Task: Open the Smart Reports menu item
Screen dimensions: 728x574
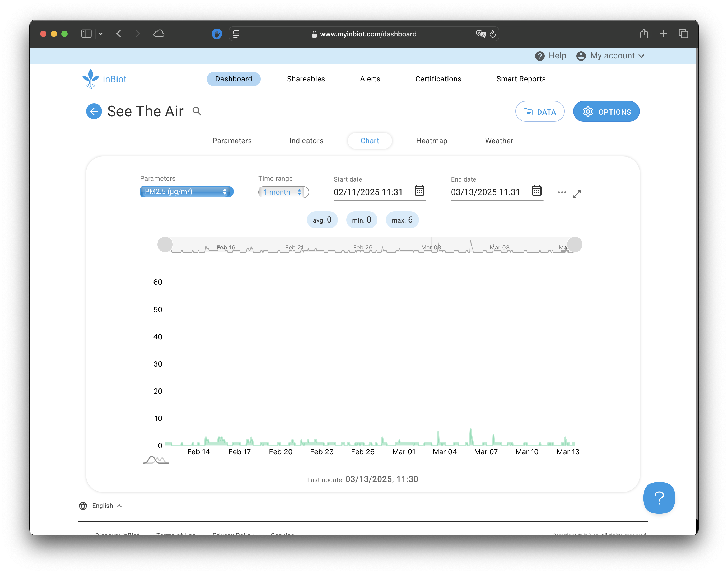Action: point(521,79)
